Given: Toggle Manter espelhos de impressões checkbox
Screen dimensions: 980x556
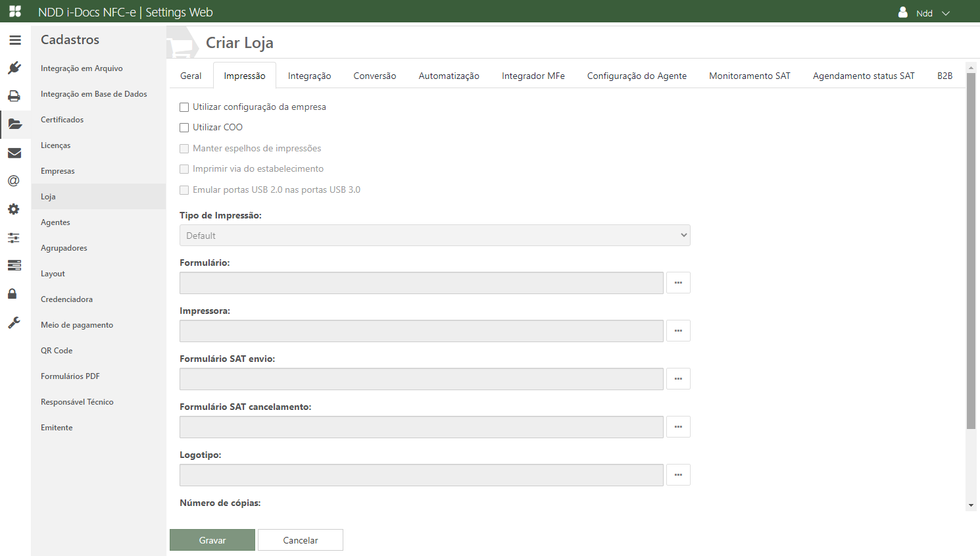Looking at the screenshot, I should click(184, 149).
